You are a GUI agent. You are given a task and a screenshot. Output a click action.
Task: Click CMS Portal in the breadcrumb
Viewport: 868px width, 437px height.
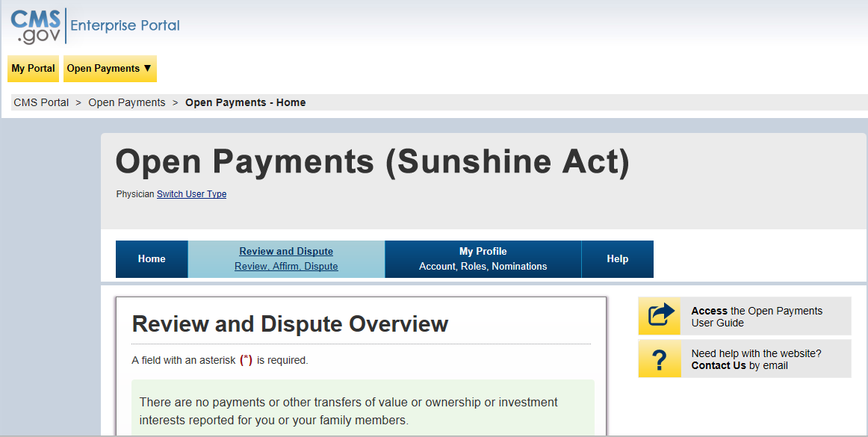point(42,102)
